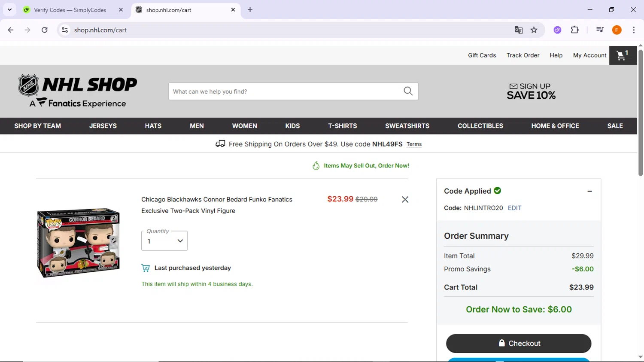Expand the tab search dropdown arrow

[9, 9]
